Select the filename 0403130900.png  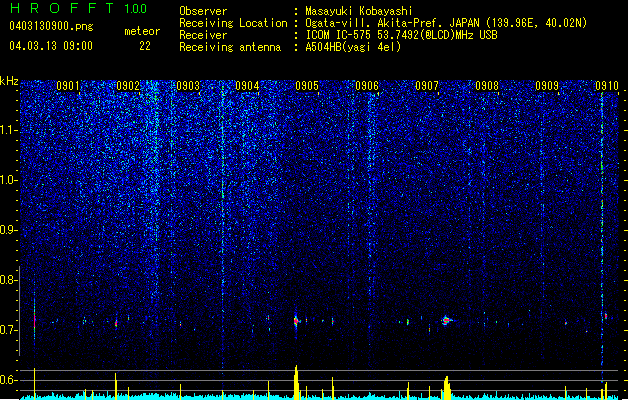(51, 26)
